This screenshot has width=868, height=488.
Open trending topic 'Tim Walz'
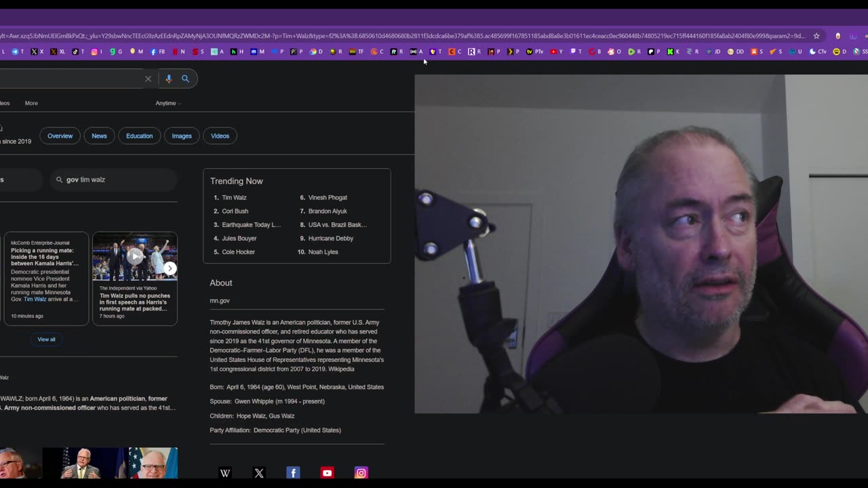pos(234,197)
